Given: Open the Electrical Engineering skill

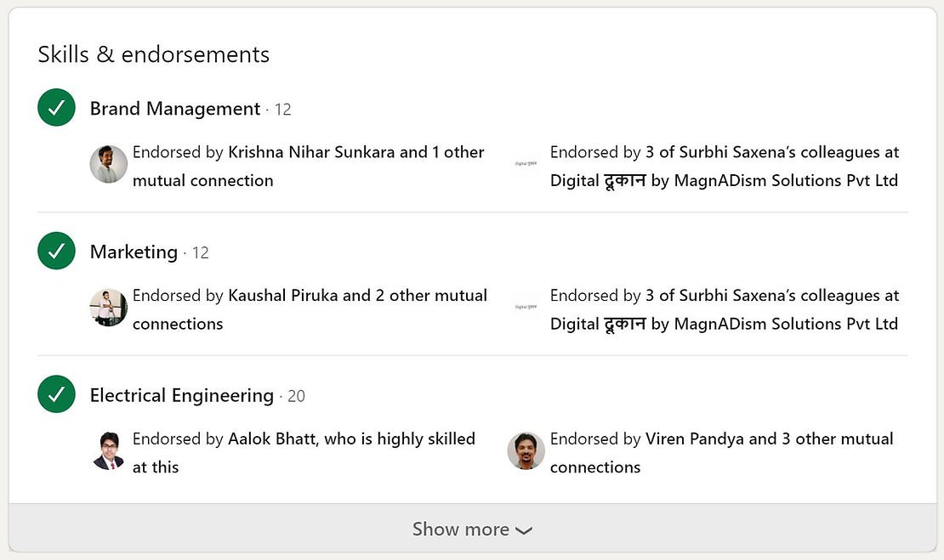Looking at the screenshot, I should pos(182,396).
